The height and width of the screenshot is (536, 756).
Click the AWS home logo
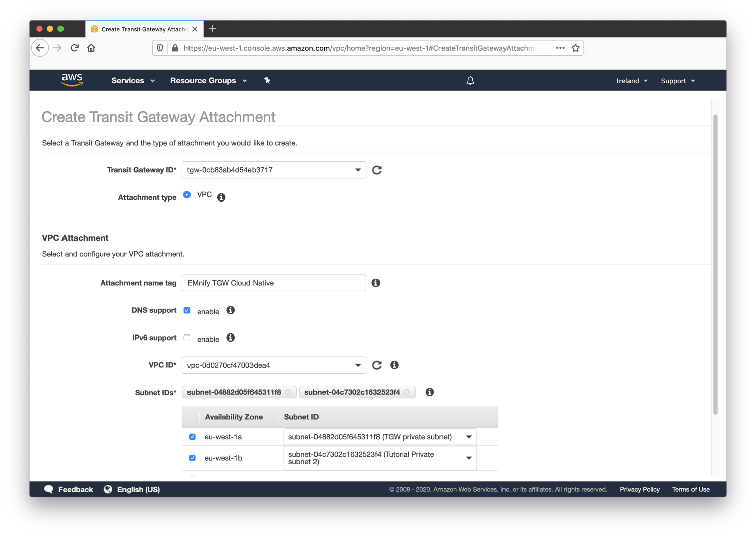tap(72, 80)
